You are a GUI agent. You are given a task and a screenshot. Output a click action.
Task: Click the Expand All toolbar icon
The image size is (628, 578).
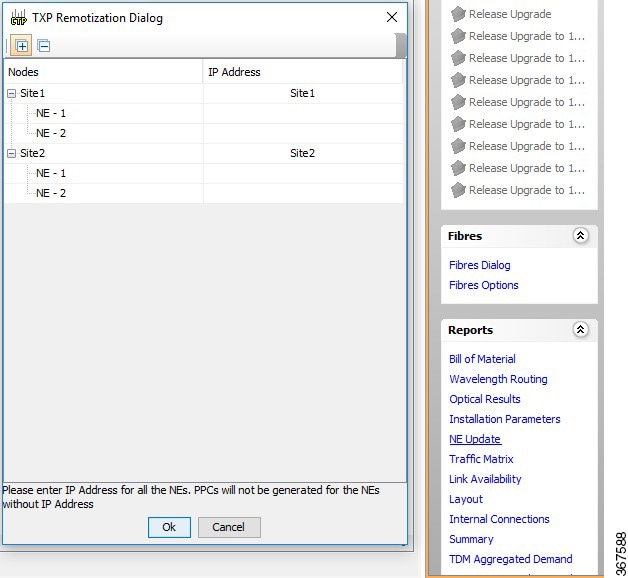point(22,46)
